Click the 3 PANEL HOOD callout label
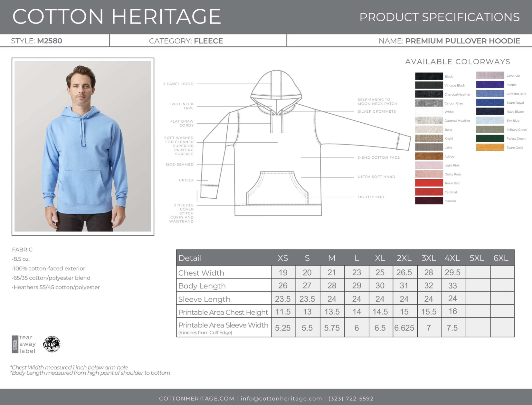The width and height of the screenshot is (532, 405). point(178,84)
